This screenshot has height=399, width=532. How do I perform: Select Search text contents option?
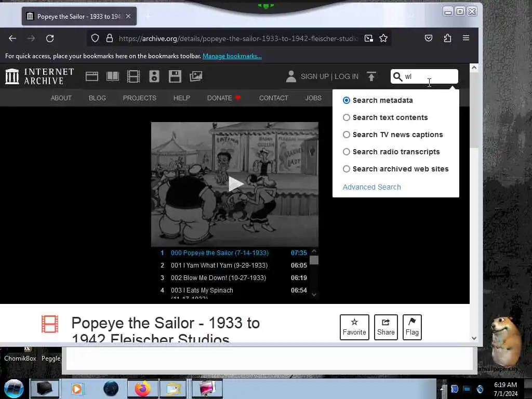coord(346,117)
